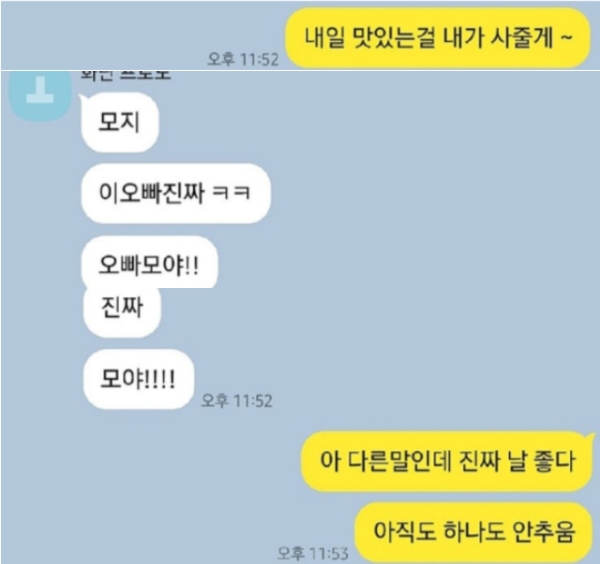Screen dimensions: 600x564
Task: Select the yellow 내일 맛있는걸 내가 사줄게 bubble
Action: tap(438, 37)
